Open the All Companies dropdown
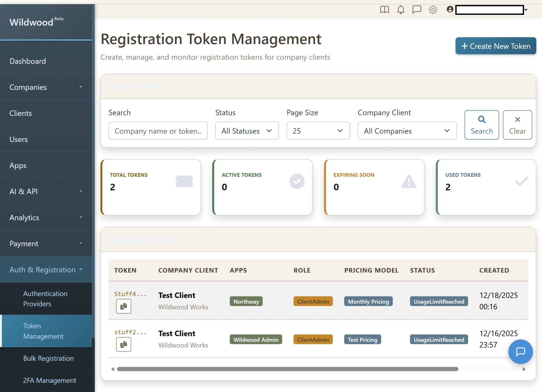This screenshot has width=542, height=392. (x=407, y=131)
